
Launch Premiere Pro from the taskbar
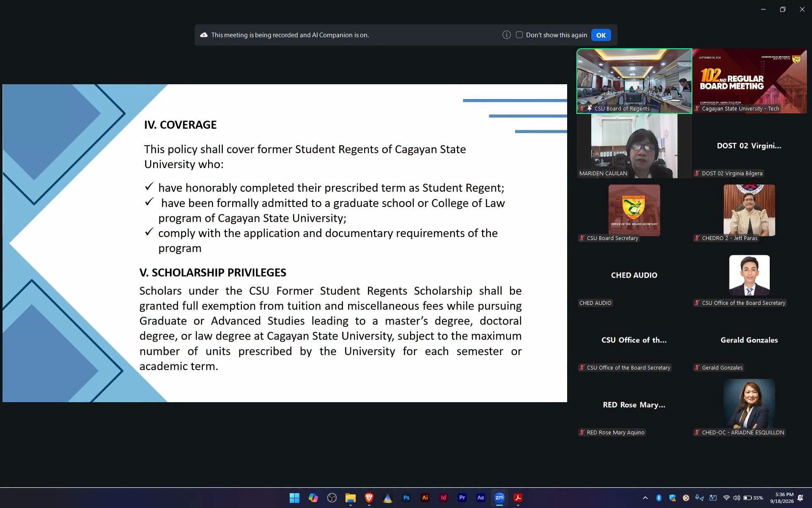[462, 498]
